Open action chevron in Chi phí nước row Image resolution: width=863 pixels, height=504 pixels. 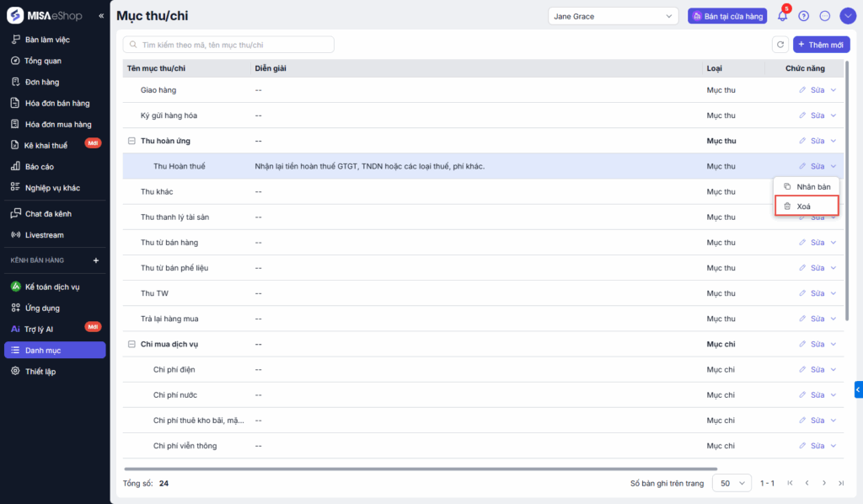(x=834, y=395)
